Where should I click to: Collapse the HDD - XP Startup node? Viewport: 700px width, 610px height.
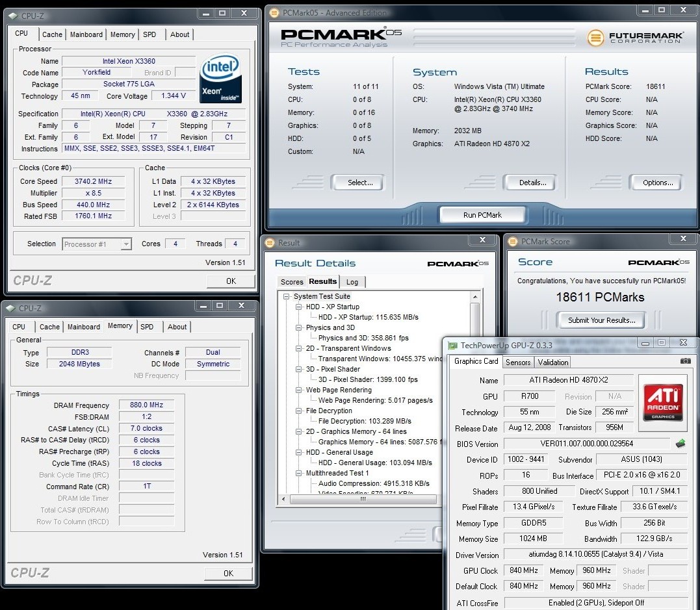point(299,307)
